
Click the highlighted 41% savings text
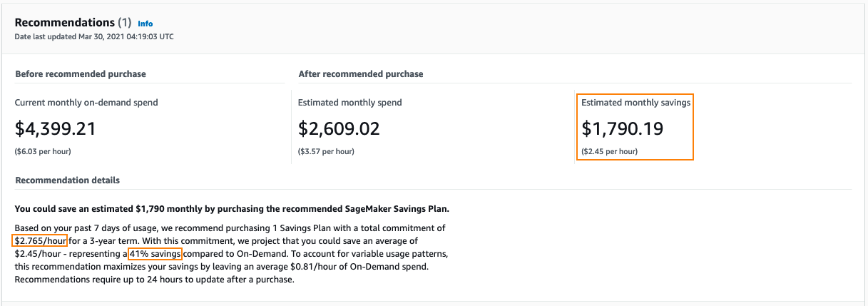point(155,254)
